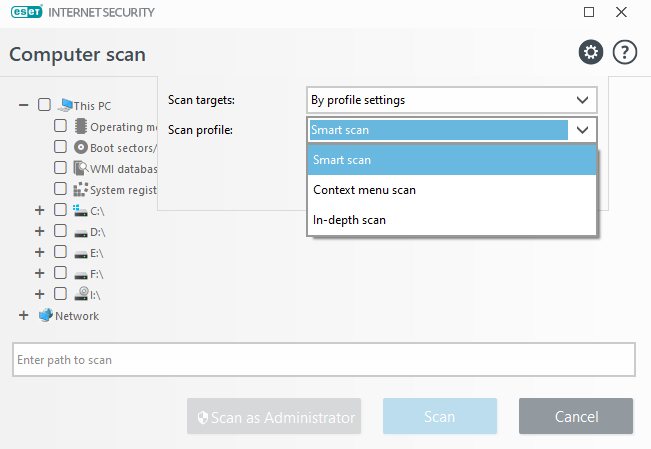This screenshot has height=449, width=651.
Task: Expand the I:\ drive node
Action: pyautogui.click(x=39, y=294)
